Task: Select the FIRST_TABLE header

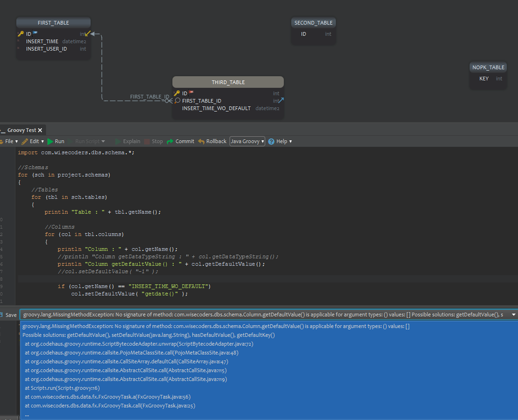Action: [x=53, y=23]
